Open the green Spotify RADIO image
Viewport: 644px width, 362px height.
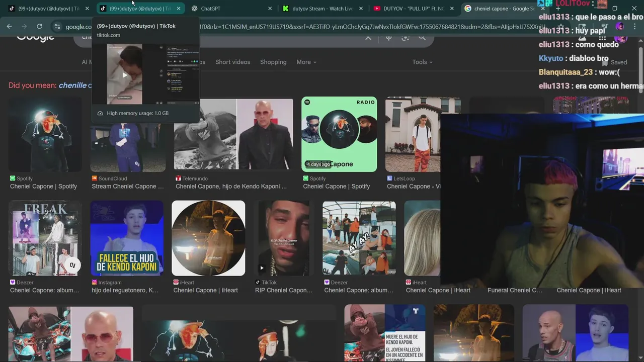(x=339, y=134)
